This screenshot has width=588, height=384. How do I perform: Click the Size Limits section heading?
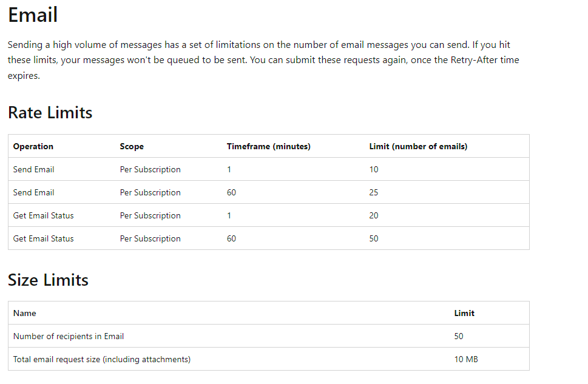coord(48,280)
